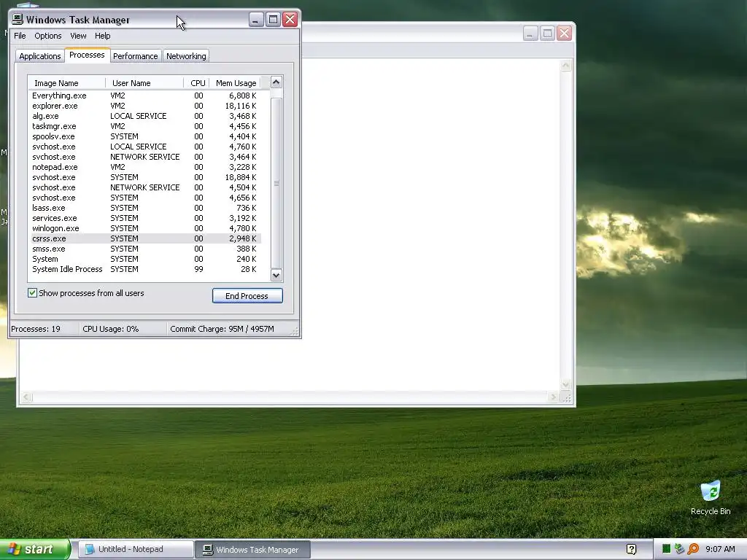The height and width of the screenshot is (560, 747).
Task: Click the Task Manager title bar icon
Action: (18, 19)
